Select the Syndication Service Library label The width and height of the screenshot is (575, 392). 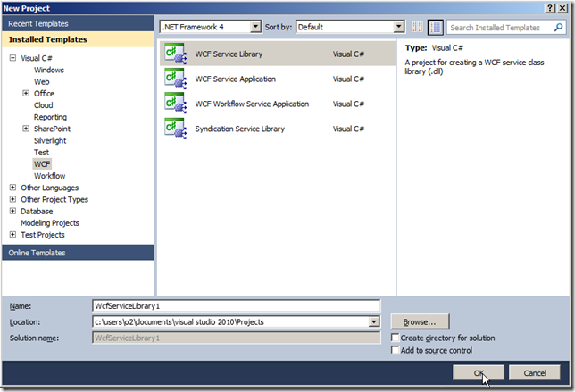tap(239, 129)
